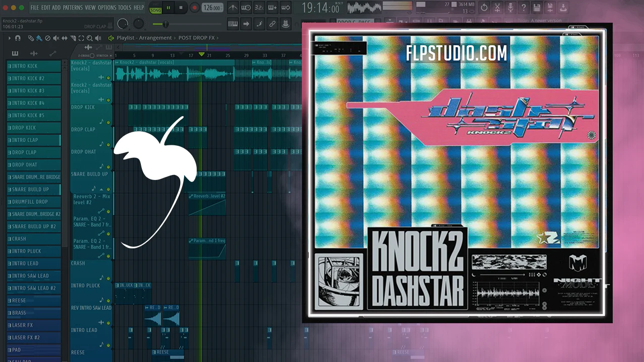Click the master volume knob
Screen dimensions: 644x362
(x=122, y=24)
